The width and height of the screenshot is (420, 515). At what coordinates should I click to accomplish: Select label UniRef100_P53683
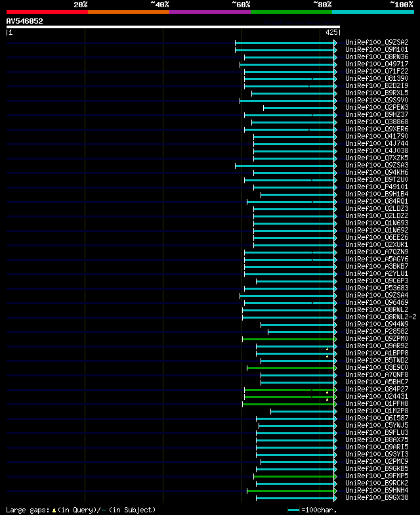[x=377, y=288]
